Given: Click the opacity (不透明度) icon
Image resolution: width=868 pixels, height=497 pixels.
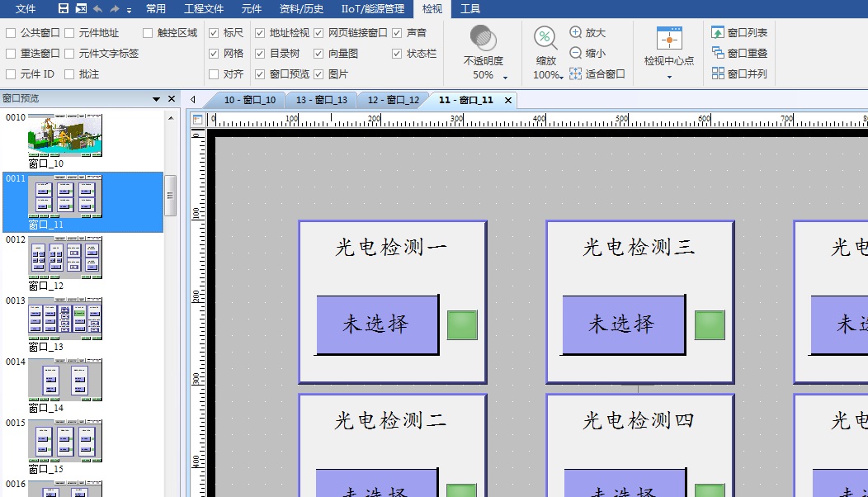Looking at the screenshot, I should click(x=483, y=38).
